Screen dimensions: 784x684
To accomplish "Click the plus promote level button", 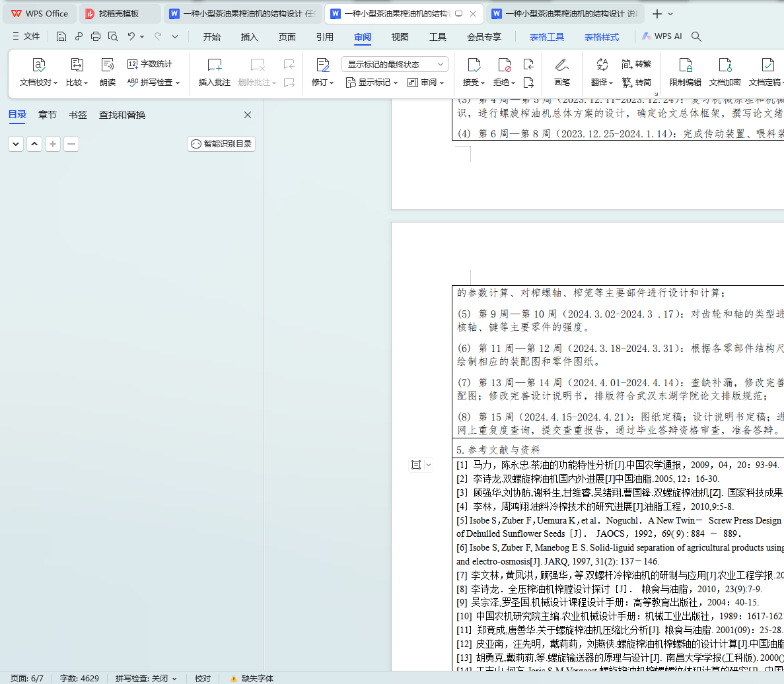I will (53, 144).
